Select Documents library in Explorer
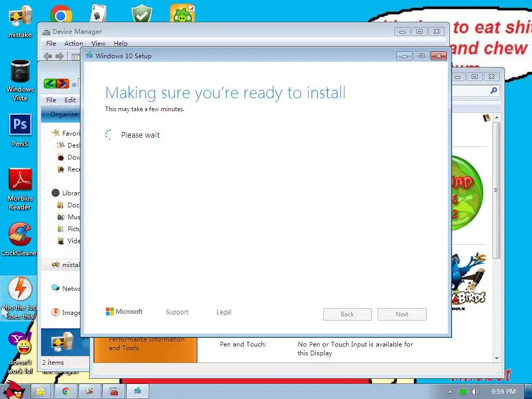The width and height of the screenshot is (532, 399). 69,205
